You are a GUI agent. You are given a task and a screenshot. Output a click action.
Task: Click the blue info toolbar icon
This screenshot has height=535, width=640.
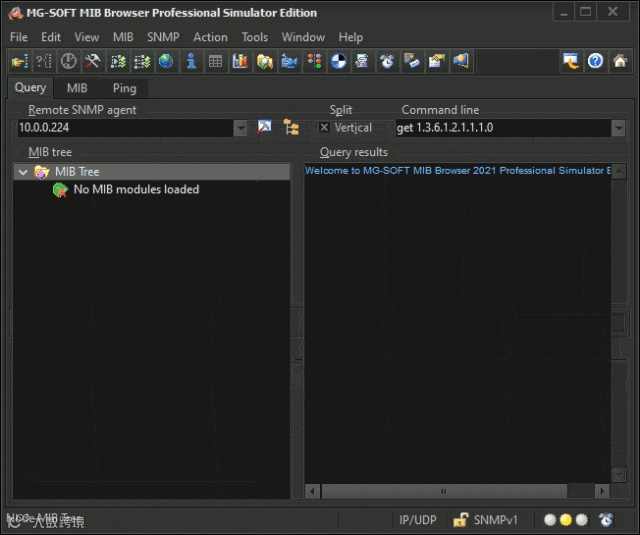click(191, 61)
